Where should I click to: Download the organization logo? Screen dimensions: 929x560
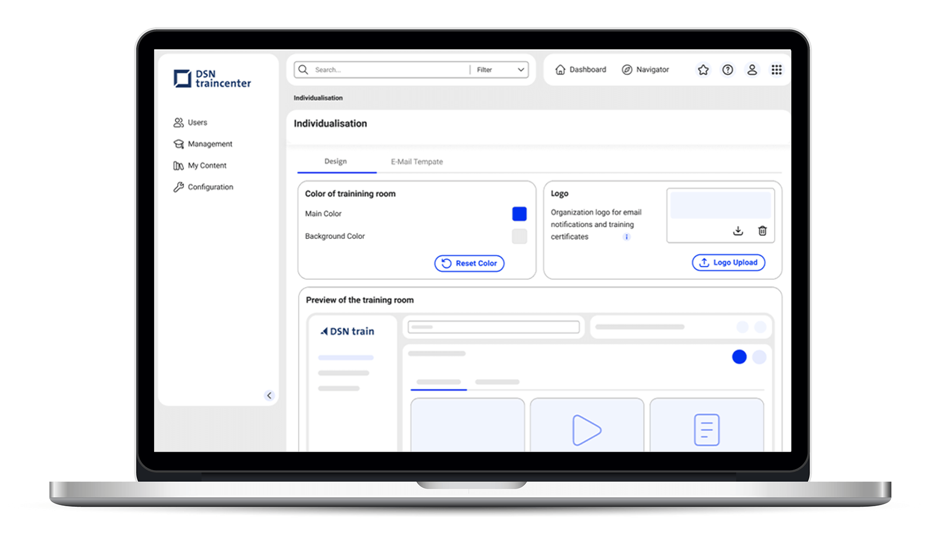point(738,231)
